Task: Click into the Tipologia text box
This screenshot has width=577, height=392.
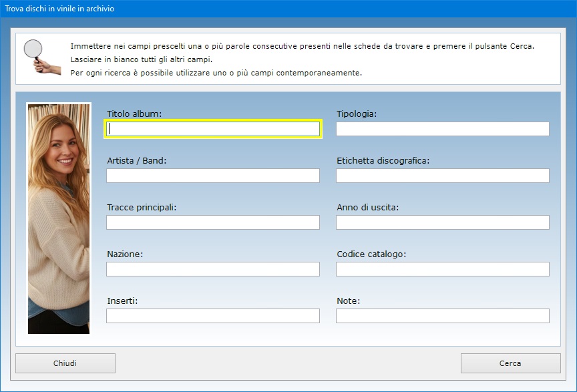Action: (442, 129)
